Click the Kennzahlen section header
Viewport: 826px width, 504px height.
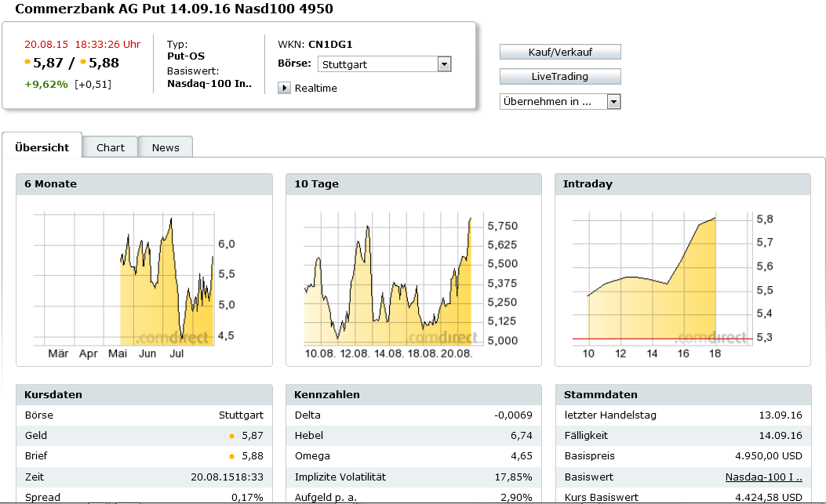pos(327,394)
